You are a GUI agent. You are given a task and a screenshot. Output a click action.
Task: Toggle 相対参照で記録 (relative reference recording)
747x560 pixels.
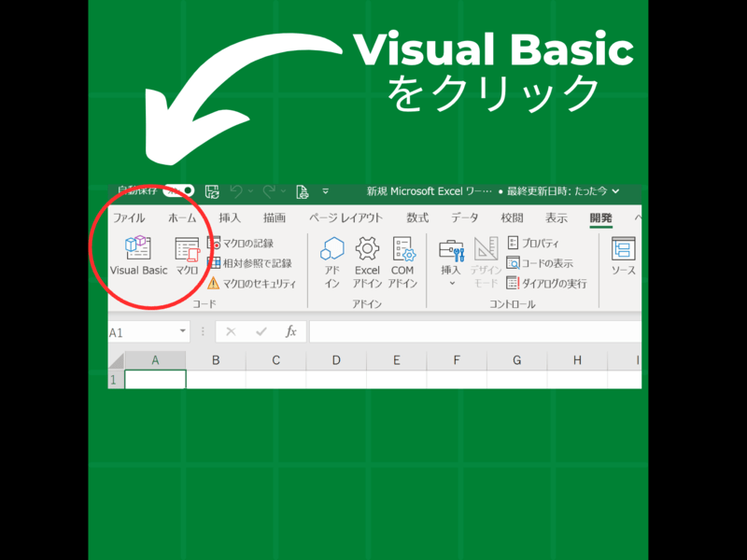pos(249,263)
